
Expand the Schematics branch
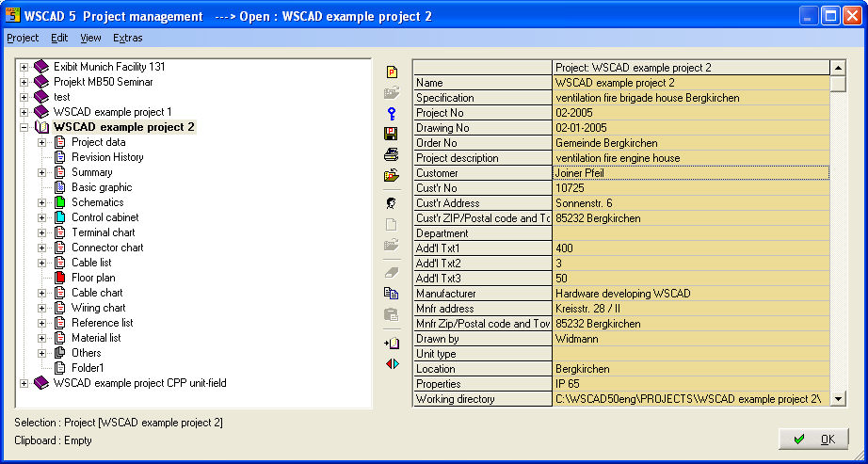42,202
